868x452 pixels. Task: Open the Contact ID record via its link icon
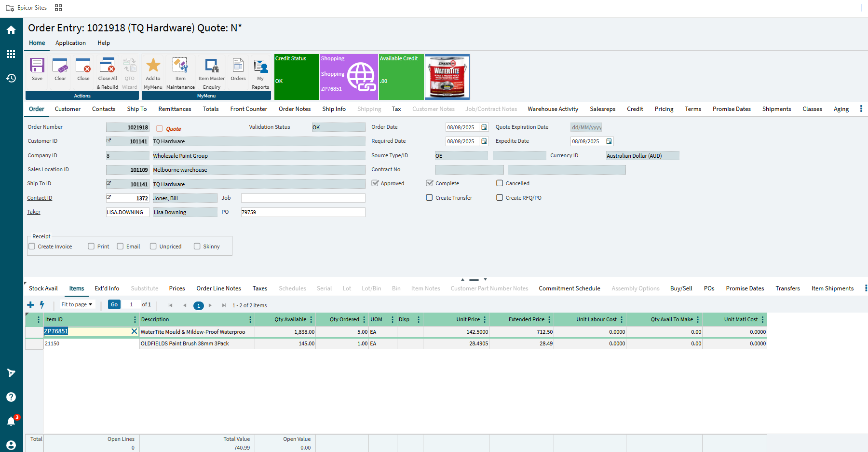point(108,197)
